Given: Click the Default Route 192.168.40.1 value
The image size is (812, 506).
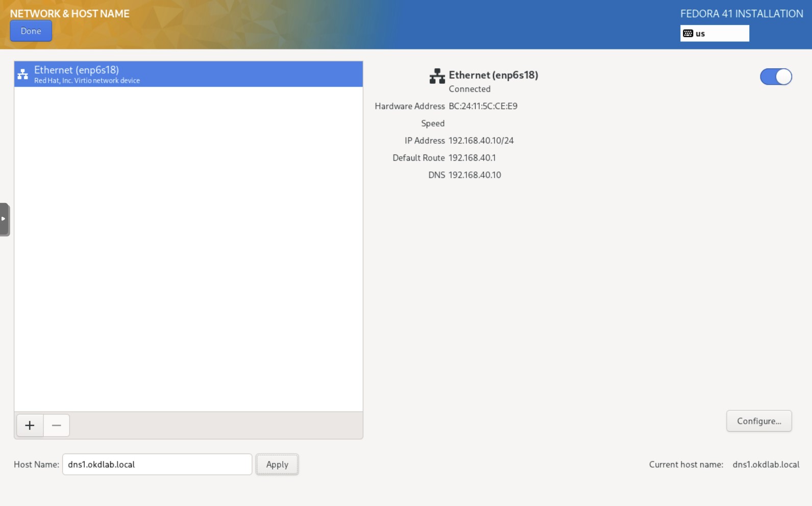Looking at the screenshot, I should [x=472, y=158].
